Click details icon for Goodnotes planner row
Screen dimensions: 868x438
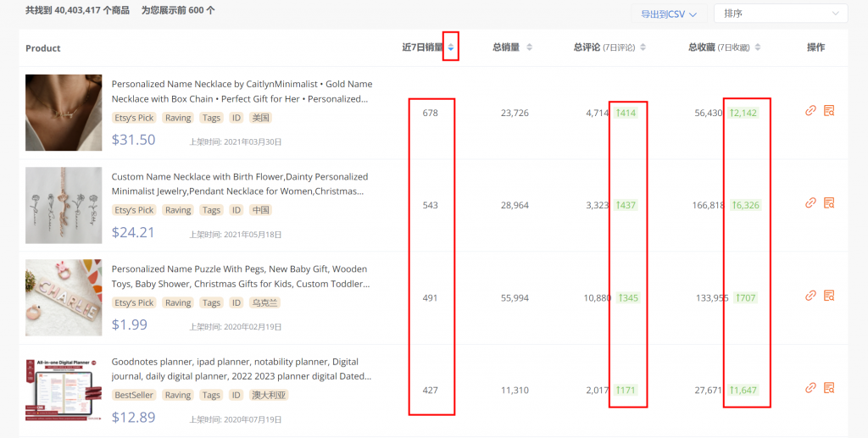pyautogui.click(x=829, y=388)
